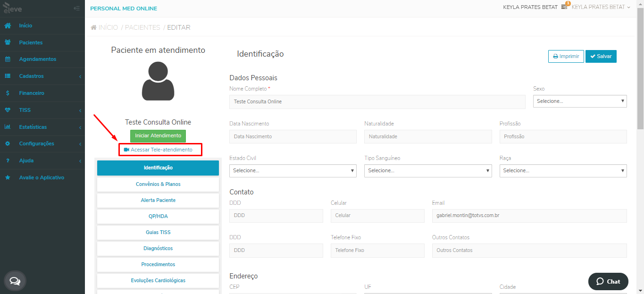Image resolution: width=644 pixels, height=294 pixels.
Task: Open the KEYLA PRATES BETAT user dropdown
Action: pos(601,7)
